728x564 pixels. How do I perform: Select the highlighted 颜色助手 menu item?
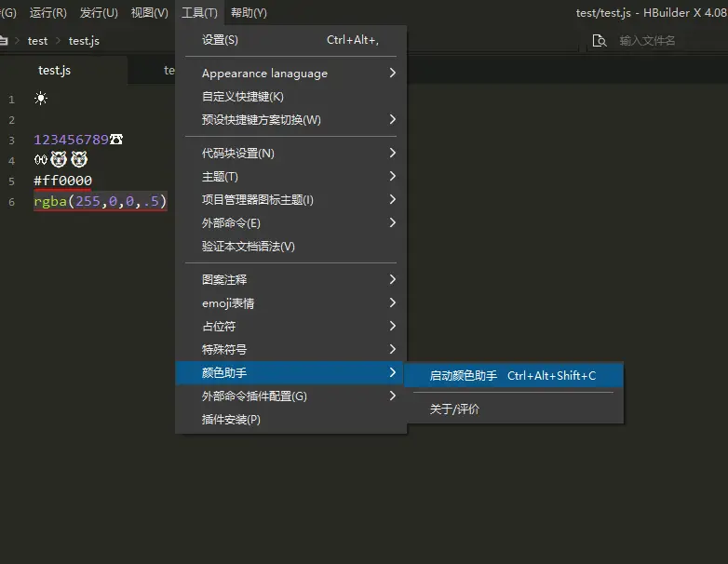(291, 373)
